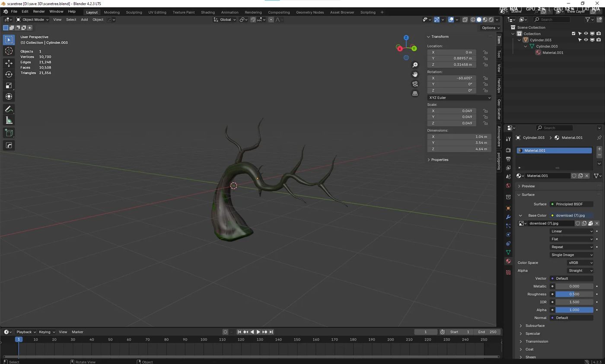
Task: Toggle lock on Rotation Z
Action: [x=485, y=91]
